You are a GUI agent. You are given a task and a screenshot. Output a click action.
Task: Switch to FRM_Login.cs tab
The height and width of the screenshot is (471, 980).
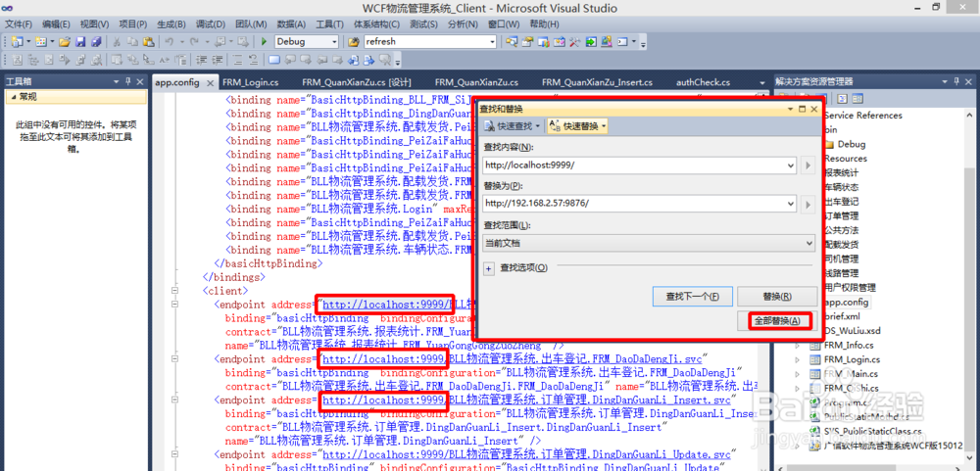tap(251, 82)
